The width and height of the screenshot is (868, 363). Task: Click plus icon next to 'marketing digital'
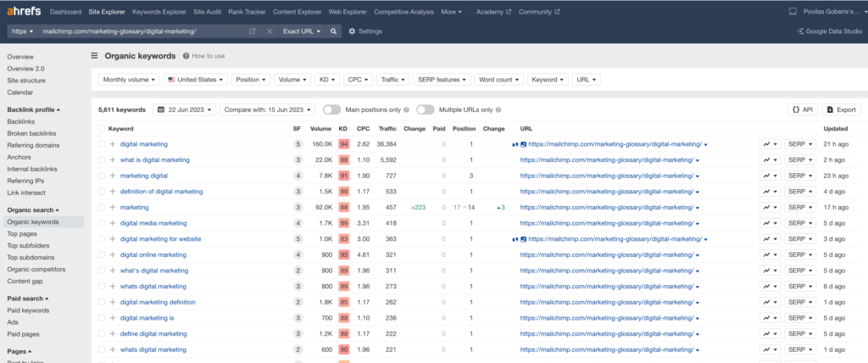112,176
